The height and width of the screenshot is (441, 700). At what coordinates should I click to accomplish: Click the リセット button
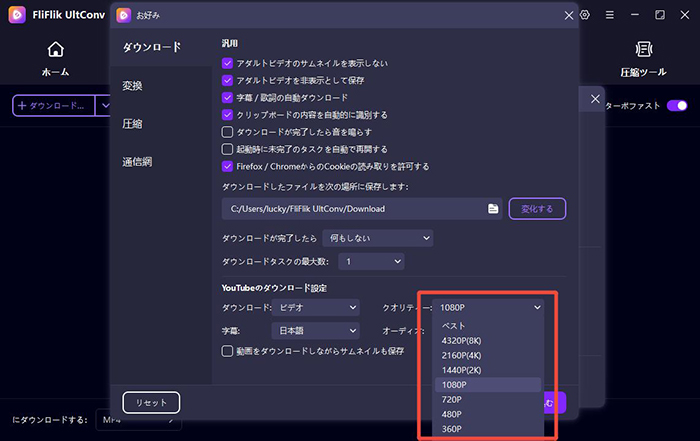[151, 403]
